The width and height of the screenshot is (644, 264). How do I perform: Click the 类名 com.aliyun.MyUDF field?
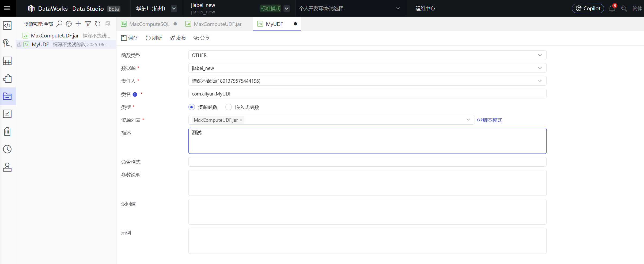tap(367, 94)
